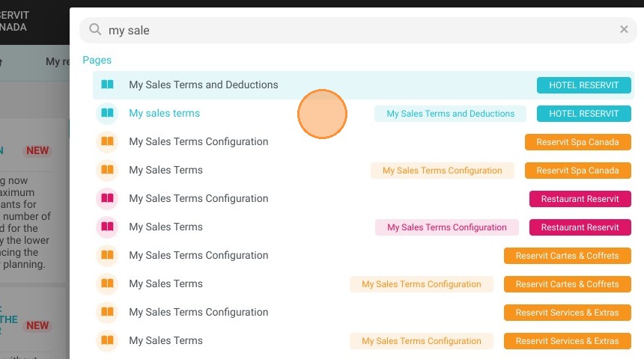The image size is (644, 359).
Task: Open My Sales Terms Configuration for Services & Extras
Action: (198, 312)
